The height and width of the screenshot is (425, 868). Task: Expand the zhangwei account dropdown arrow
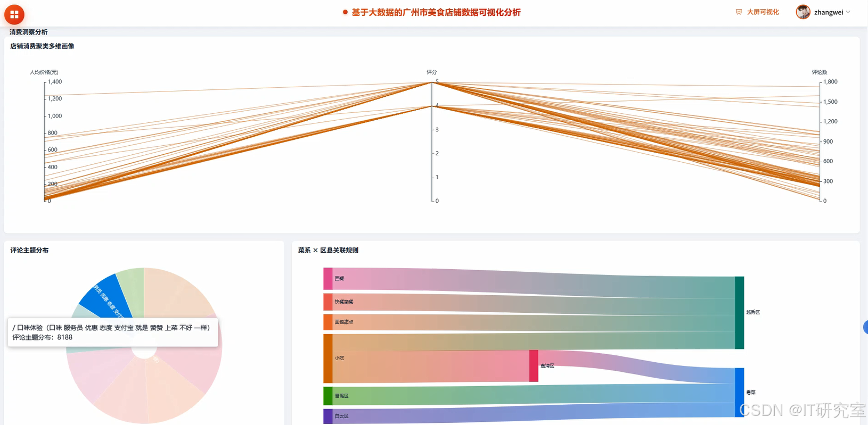848,12
